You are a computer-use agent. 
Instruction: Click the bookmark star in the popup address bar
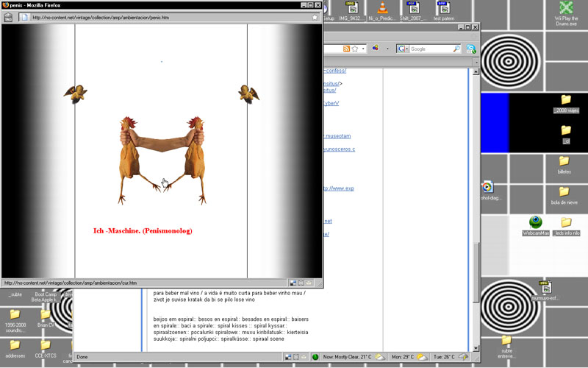[315, 17]
